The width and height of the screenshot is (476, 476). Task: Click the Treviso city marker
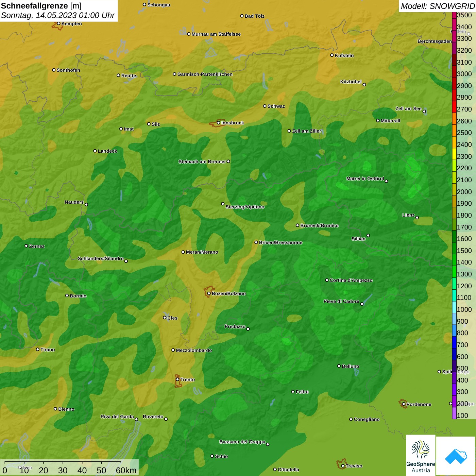pos(343,466)
